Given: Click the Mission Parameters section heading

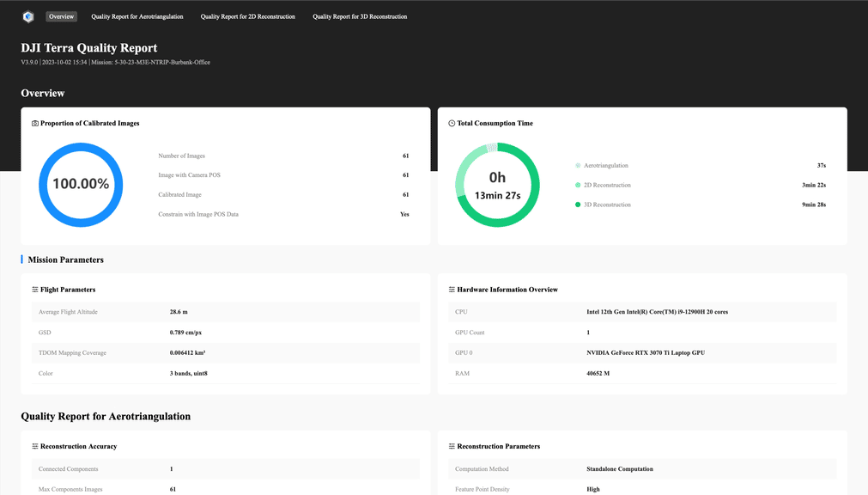Looking at the screenshot, I should pos(65,260).
